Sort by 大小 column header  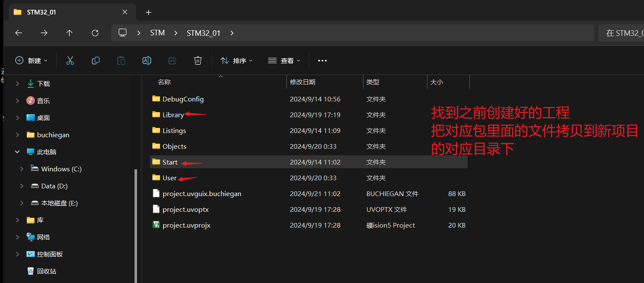[x=436, y=82]
